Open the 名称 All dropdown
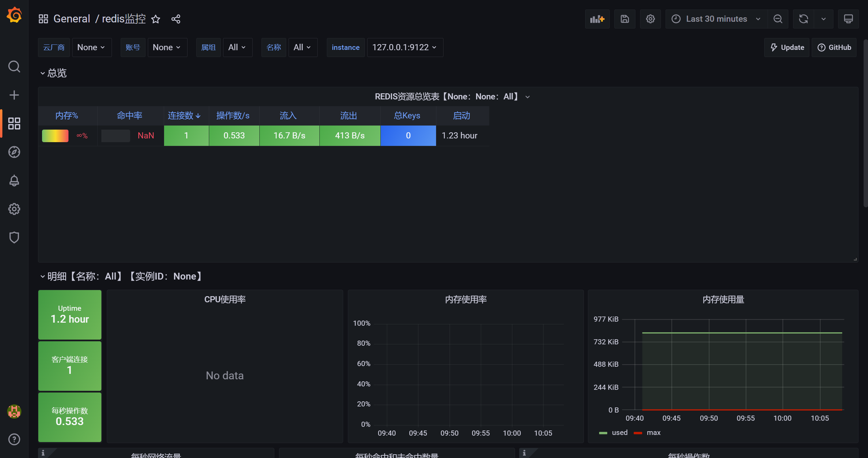 coord(302,47)
